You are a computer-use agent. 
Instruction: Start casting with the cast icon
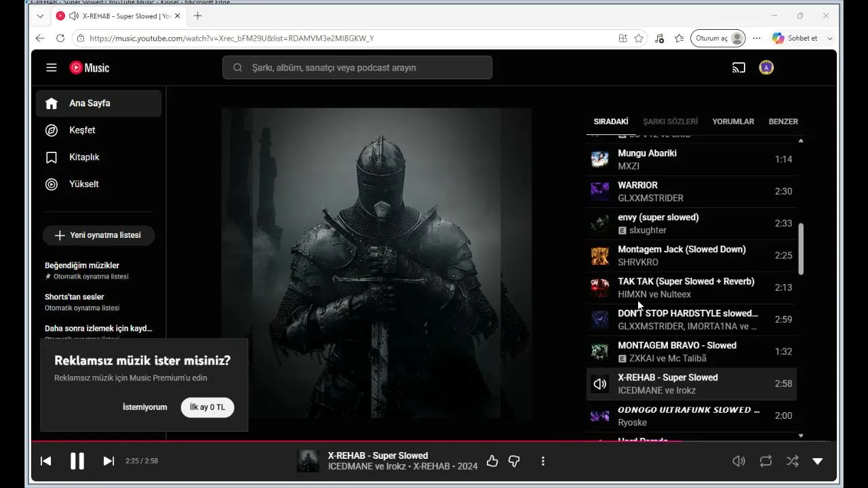point(738,68)
